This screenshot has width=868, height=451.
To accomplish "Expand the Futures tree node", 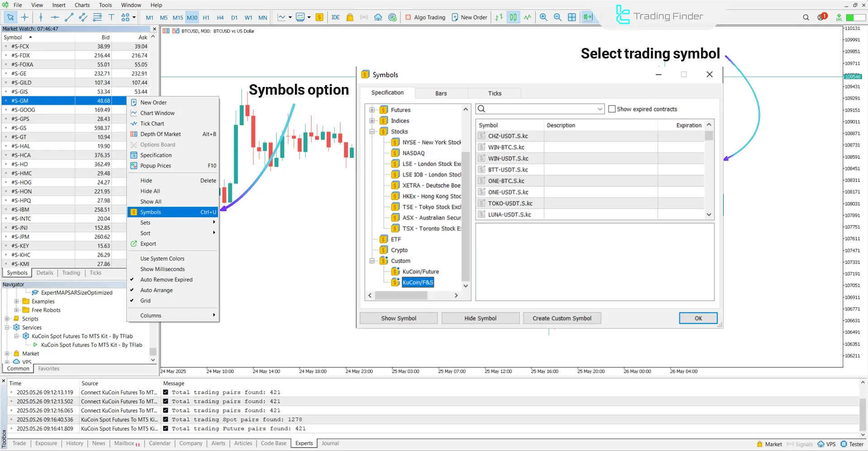I will (x=372, y=110).
